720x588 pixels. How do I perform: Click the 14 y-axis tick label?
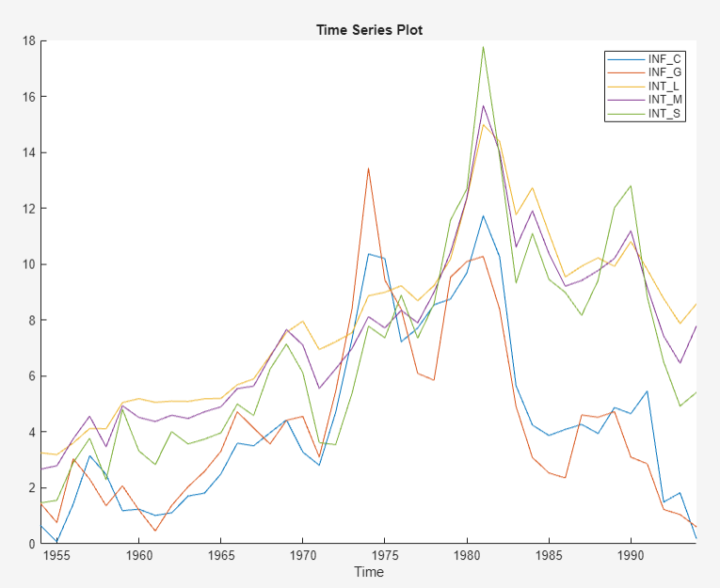point(29,152)
